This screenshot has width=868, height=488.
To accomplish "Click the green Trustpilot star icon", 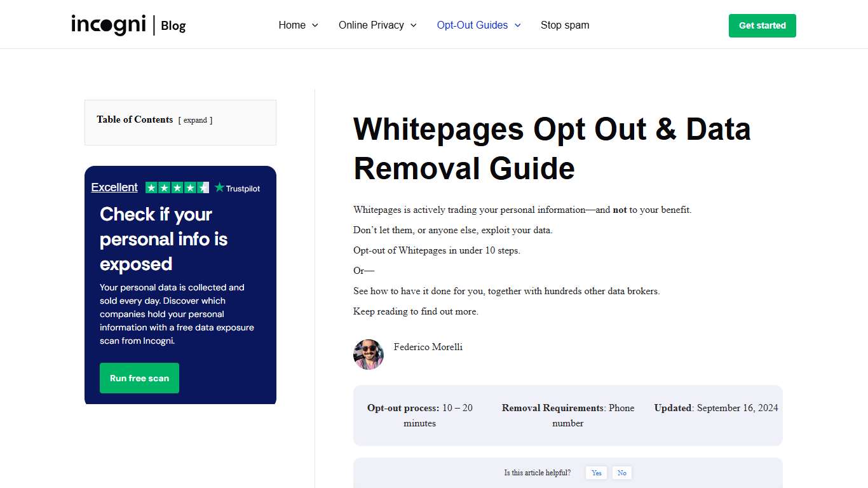I will pos(218,187).
